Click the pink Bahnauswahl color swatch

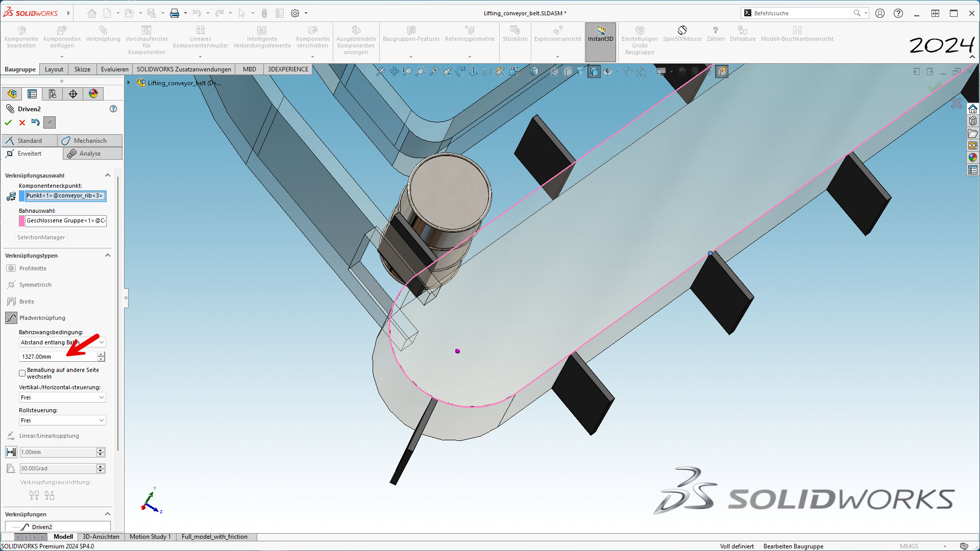[x=22, y=221]
